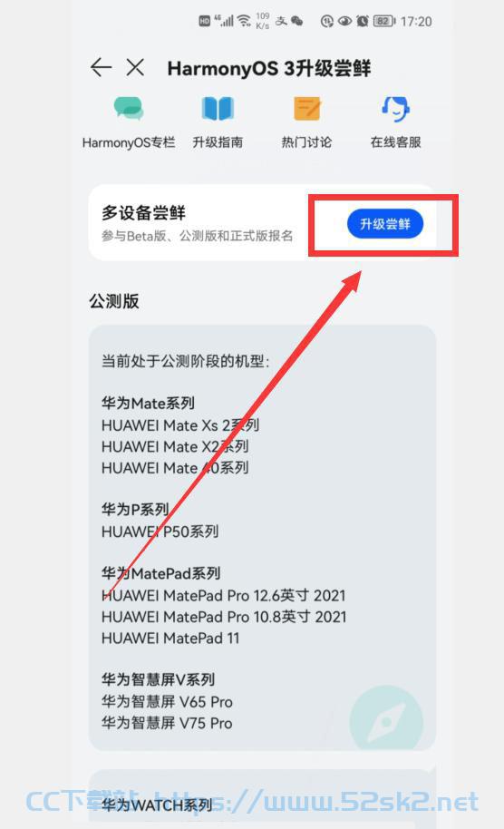Open the 热门讨论 note icon
The image size is (504, 829).
(307, 108)
